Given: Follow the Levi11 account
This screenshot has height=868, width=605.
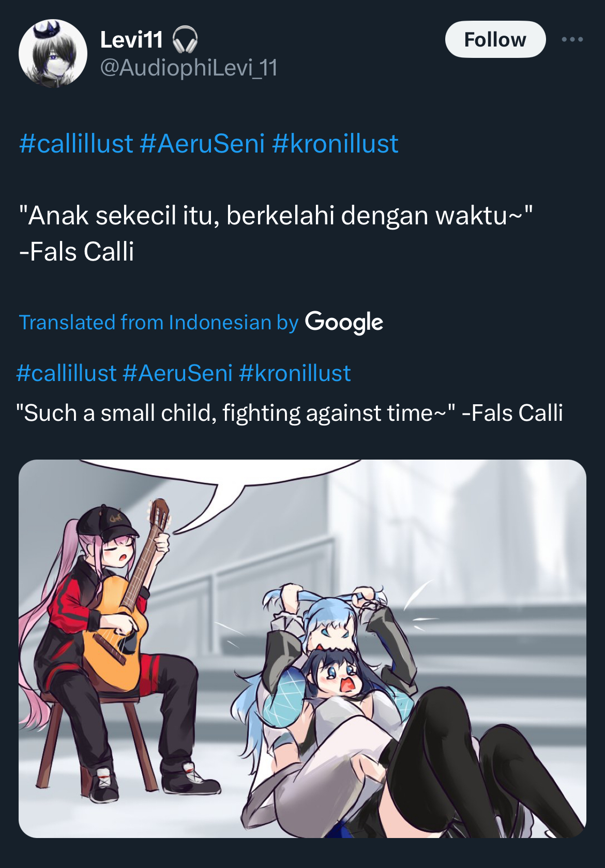Looking at the screenshot, I should 495,39.
